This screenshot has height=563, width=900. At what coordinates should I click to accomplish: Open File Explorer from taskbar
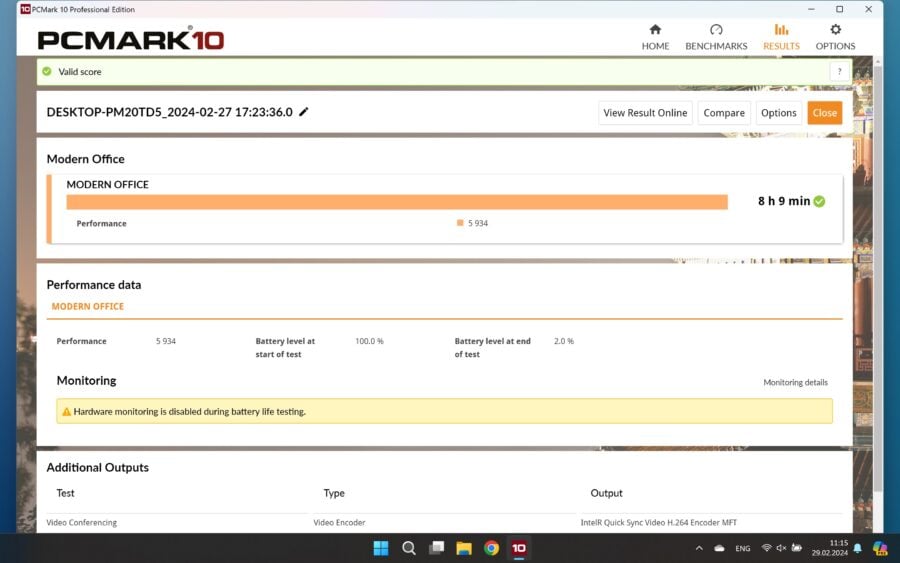click(x=464, y=548)
